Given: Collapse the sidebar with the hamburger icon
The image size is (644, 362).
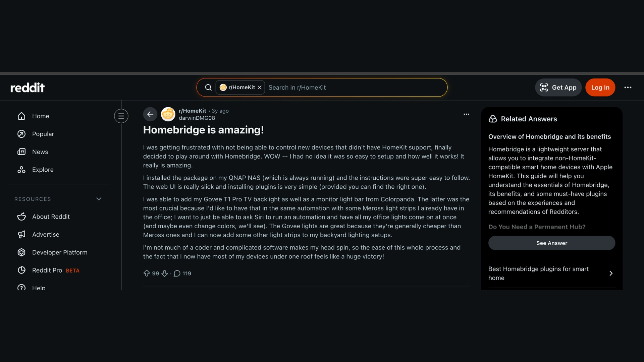Looking at the screenshot, I should 121,116.
